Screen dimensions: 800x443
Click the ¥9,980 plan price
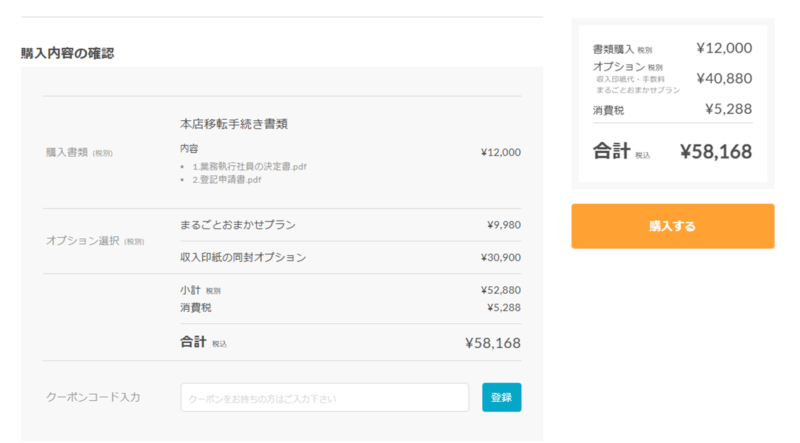click(503, 225)
